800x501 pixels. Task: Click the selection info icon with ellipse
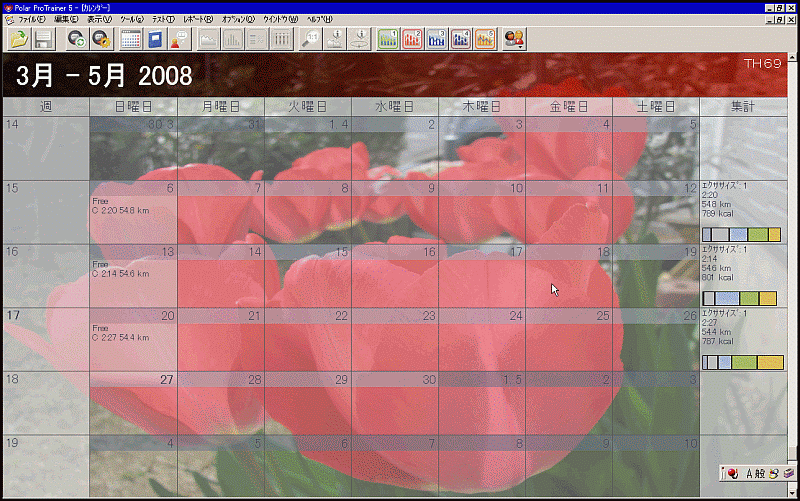coord(359,39)
